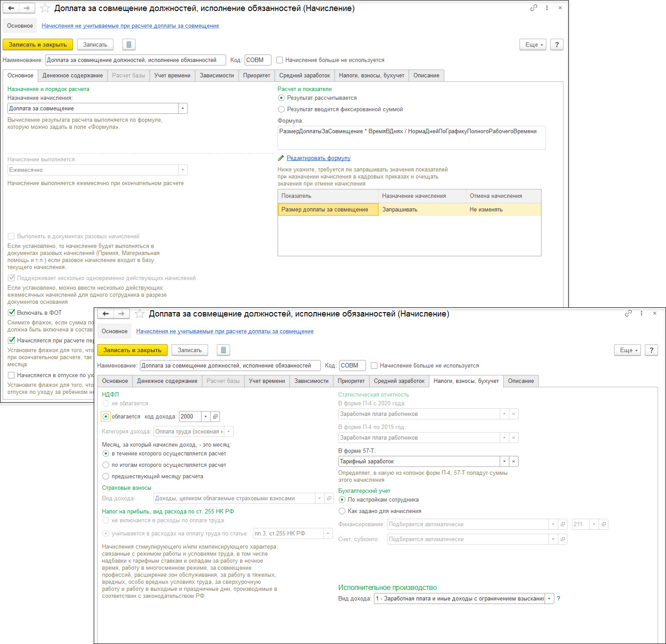Viewport: 666px width, 644px height.
Task: Open three-dot menu in the front window title bar
Action: (641, 313)
